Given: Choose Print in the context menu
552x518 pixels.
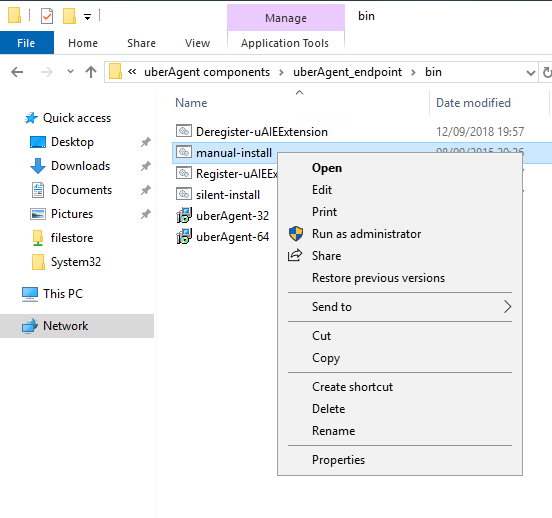Looking at the screenshot, I should point(400,212).
